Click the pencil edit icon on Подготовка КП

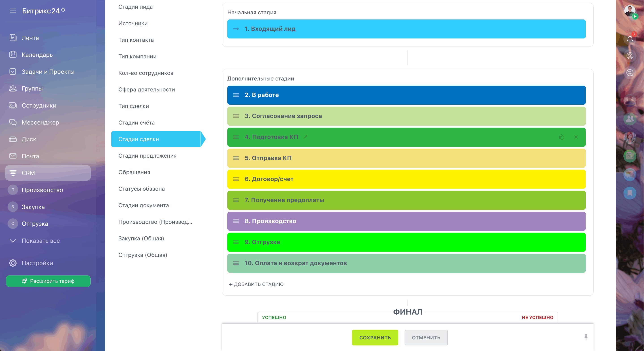coord(305,137)
